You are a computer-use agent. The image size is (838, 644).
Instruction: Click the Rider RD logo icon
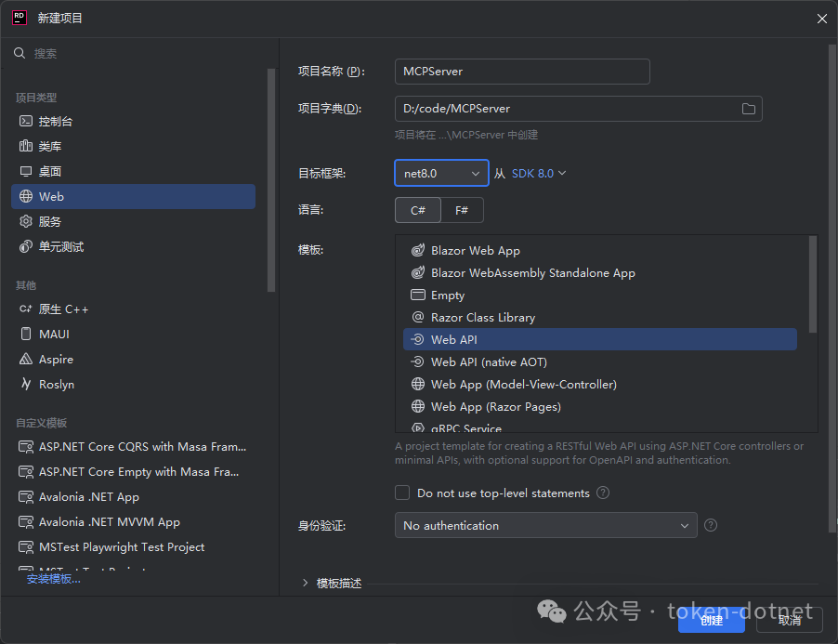coord(20,18)
